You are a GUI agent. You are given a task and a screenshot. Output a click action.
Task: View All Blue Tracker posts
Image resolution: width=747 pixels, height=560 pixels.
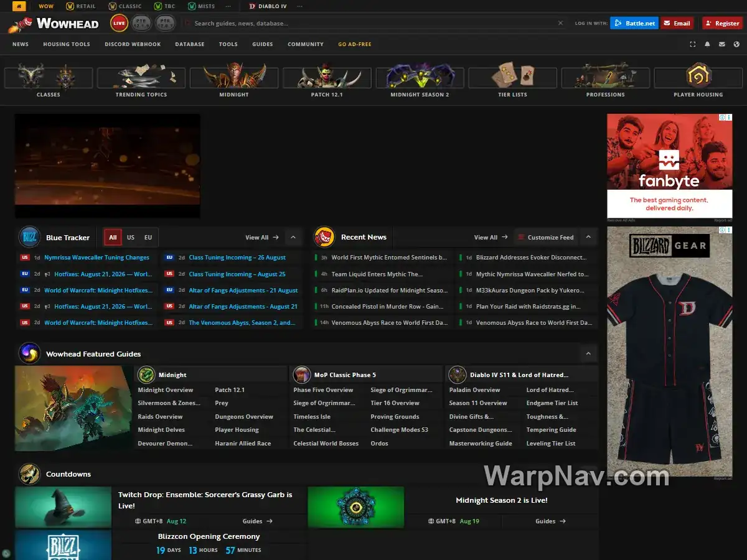tap(261, 237)
